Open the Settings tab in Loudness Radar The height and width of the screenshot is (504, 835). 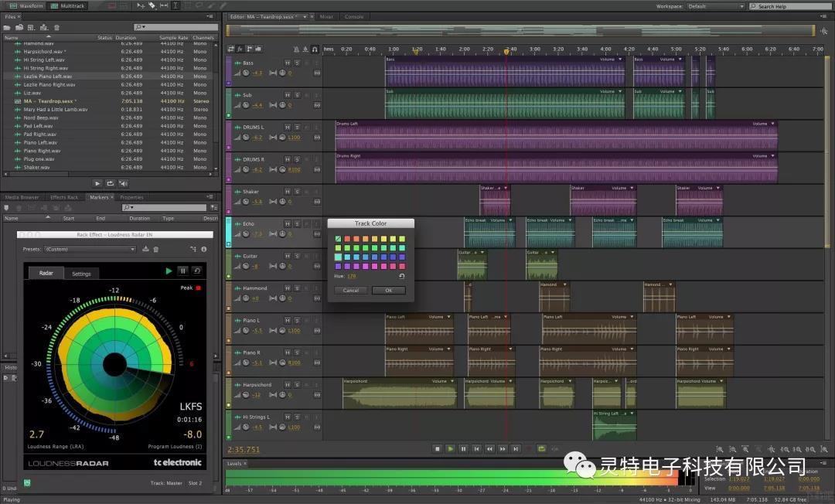81,274
